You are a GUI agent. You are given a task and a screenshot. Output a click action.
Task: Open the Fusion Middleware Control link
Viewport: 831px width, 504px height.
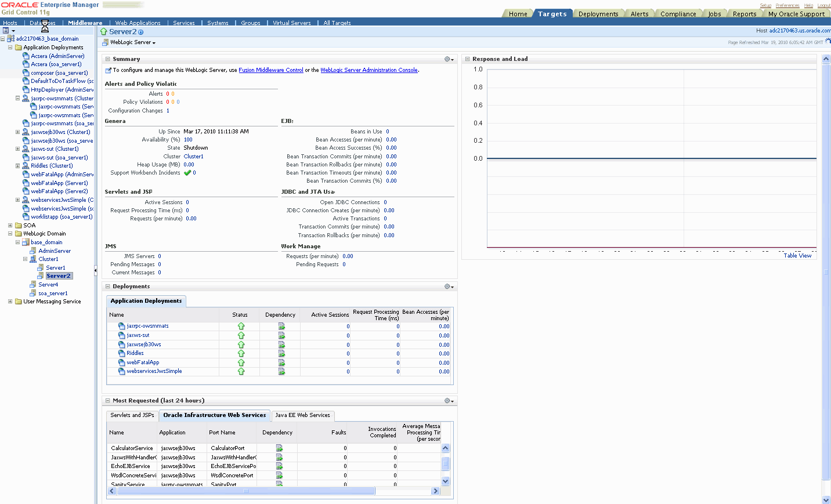tap(271, 70)
